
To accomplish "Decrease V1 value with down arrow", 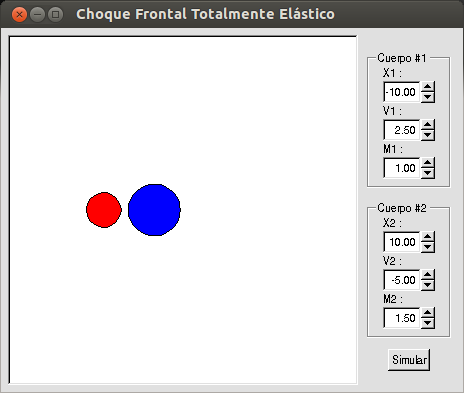I will (428, 135).
